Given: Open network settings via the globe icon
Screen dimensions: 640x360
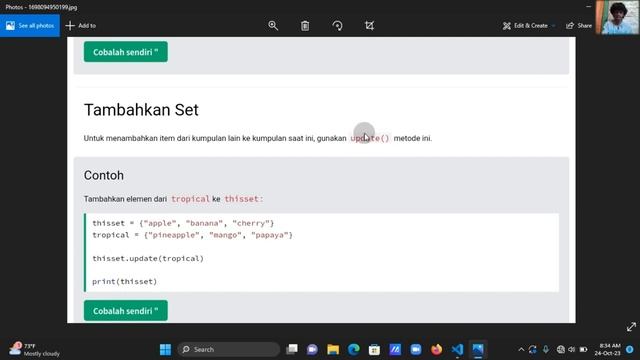Looking at the screenshot, I should pyautogui.click(x=560, y=349).
